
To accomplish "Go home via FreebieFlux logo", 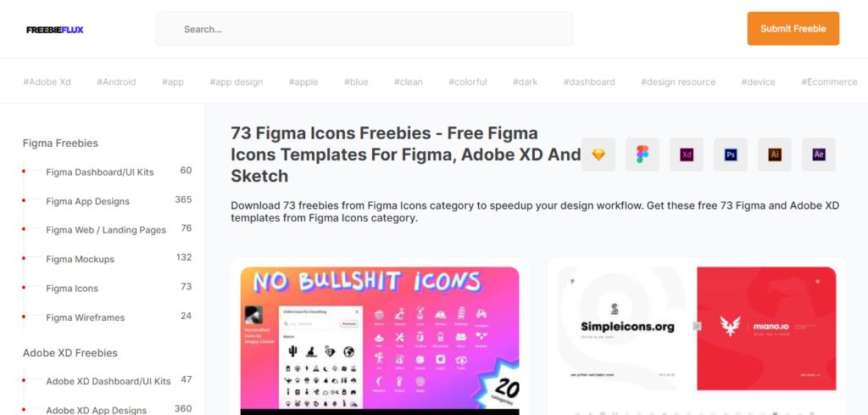I will [x=55, y=30].
